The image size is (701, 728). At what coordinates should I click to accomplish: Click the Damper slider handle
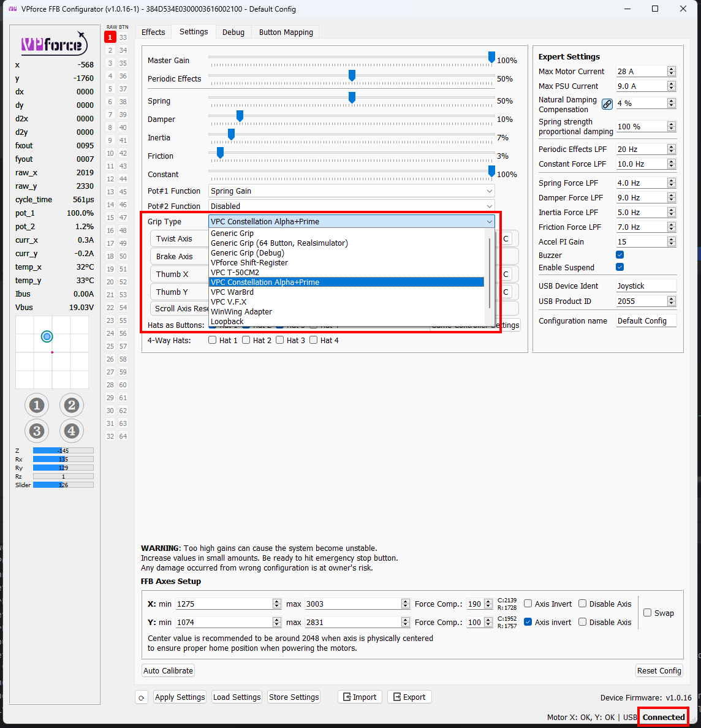(x=240, y=116)
